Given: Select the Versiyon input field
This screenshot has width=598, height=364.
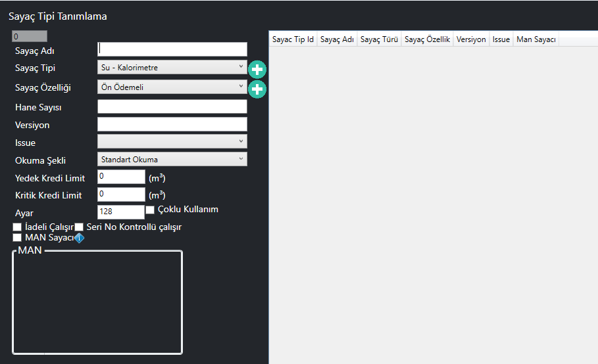Looking at the screenshot, I should 172,124.
